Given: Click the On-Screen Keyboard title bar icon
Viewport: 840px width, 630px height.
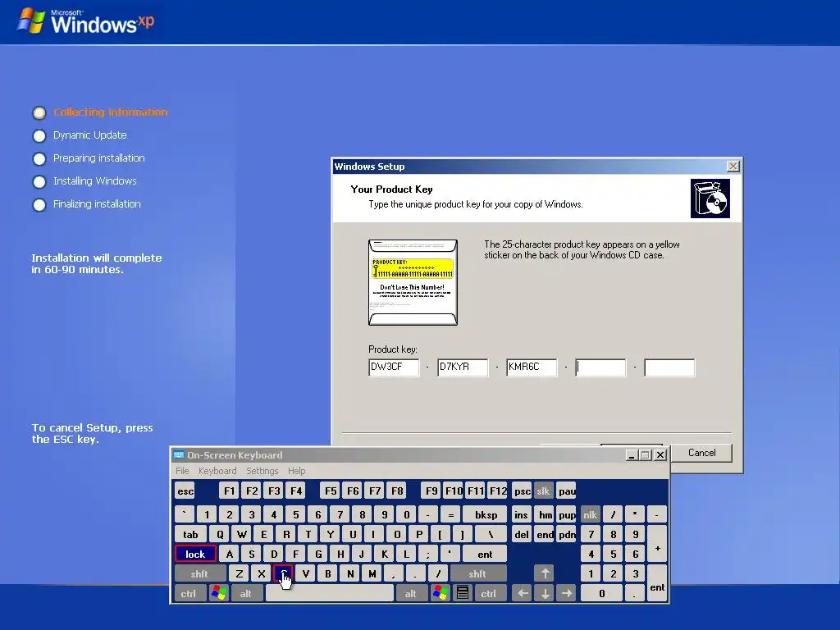Looking at the screenshot, I should [179, 454].
